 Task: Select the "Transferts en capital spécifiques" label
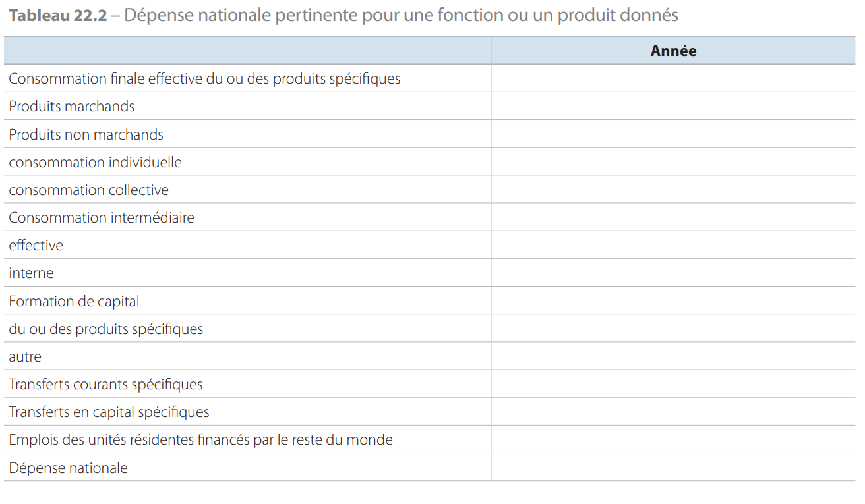pyautogui.click(x=109, y=412)
